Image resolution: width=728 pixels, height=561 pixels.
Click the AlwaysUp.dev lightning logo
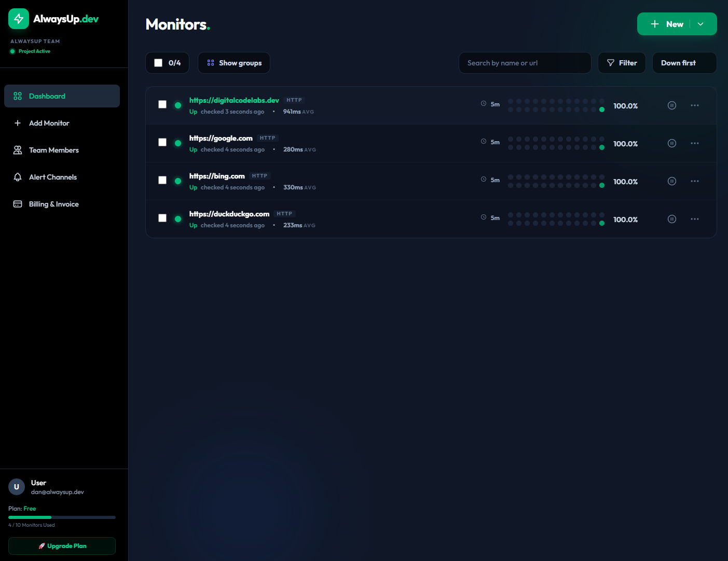[19, 19]
